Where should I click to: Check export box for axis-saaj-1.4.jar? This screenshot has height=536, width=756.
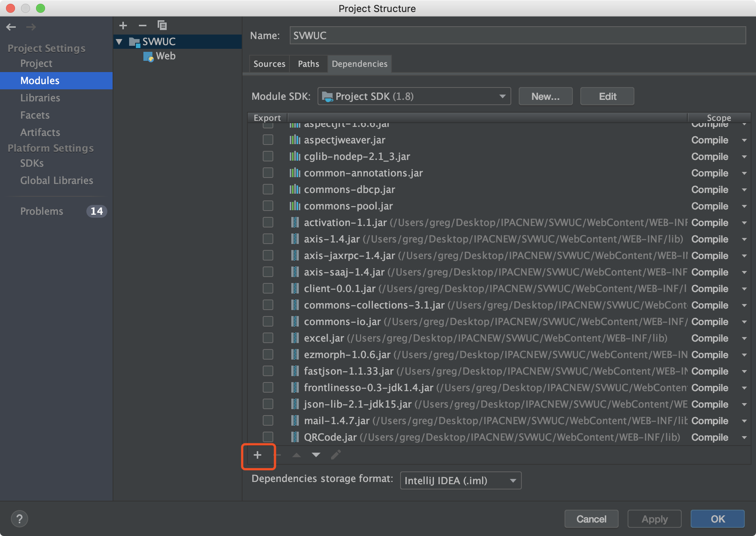point(268,272)
